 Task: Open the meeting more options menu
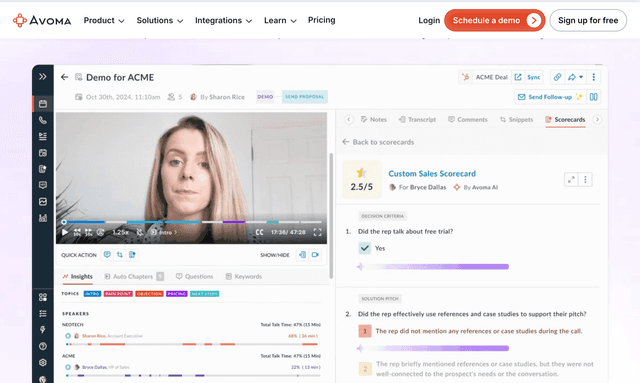(x=593, y=77)
